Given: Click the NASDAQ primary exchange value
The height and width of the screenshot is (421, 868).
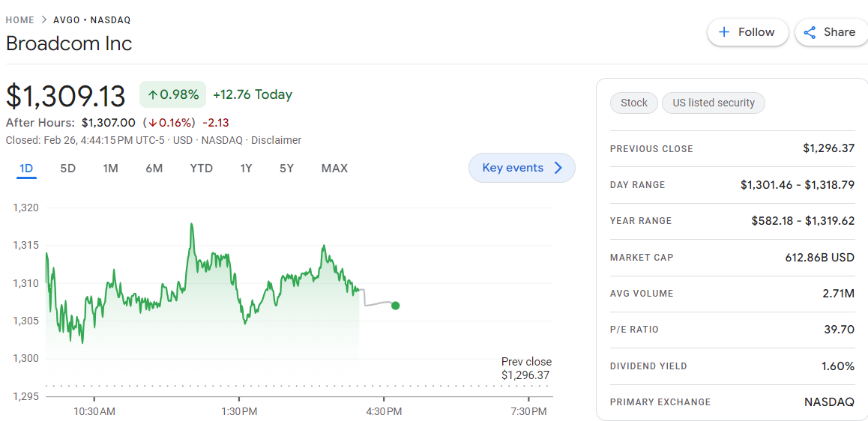Looking at the screenshot, I should point(829,402).
